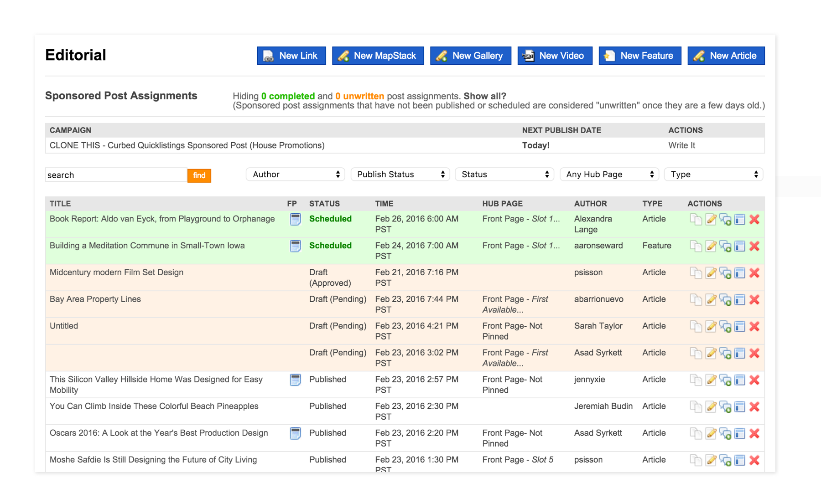Click the STATUS column header

pyautogui.click(x=324, y=204)
